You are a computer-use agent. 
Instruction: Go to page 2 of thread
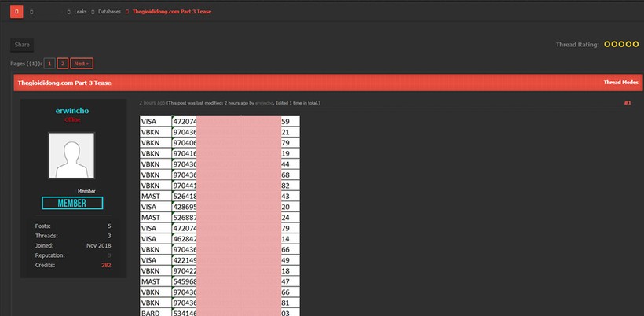(x=63, y=63)
